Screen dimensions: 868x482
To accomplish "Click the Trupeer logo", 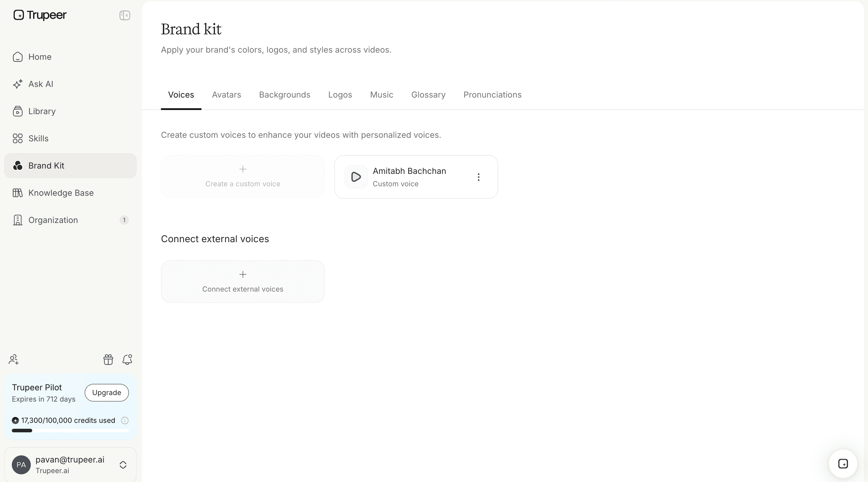I will pos(40,15).
